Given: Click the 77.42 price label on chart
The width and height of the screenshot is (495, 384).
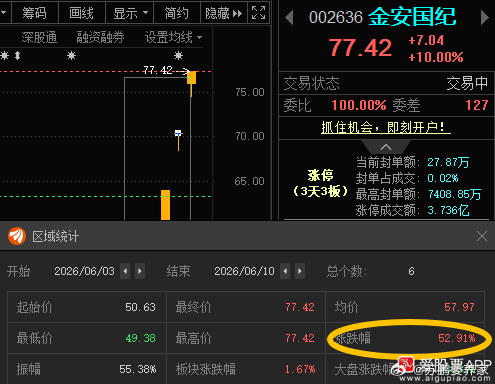Looking at the screenshot, I should pyautogui.click(x=158, y=70).
